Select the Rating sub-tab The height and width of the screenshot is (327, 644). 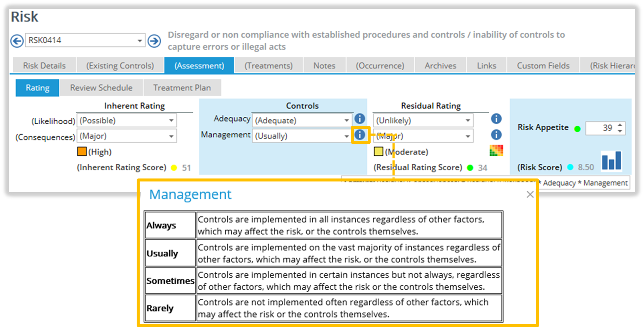37,88
